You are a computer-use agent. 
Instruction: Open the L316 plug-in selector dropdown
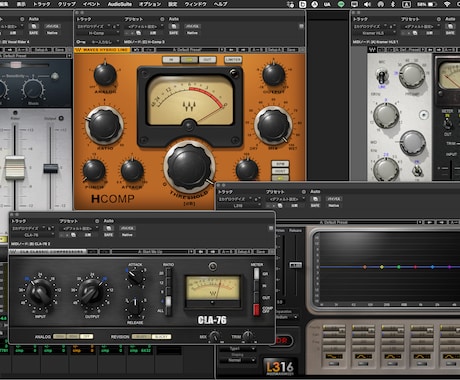[239, 206]
